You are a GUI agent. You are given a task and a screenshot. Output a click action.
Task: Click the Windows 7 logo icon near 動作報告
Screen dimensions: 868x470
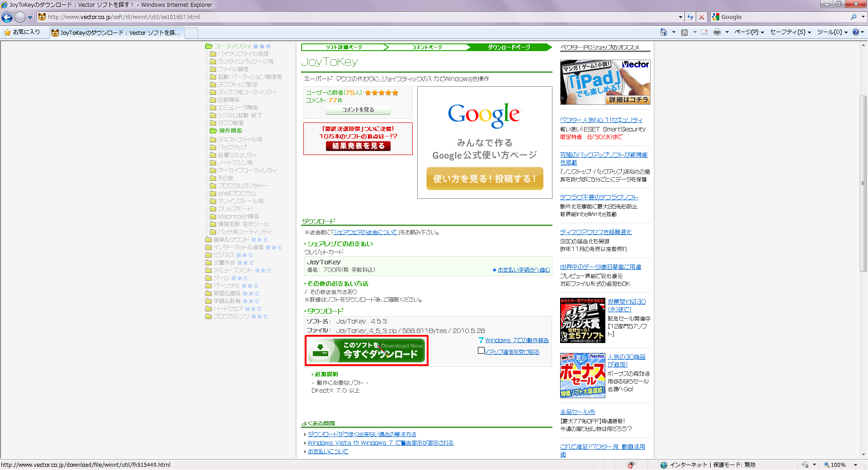[481, 340]
